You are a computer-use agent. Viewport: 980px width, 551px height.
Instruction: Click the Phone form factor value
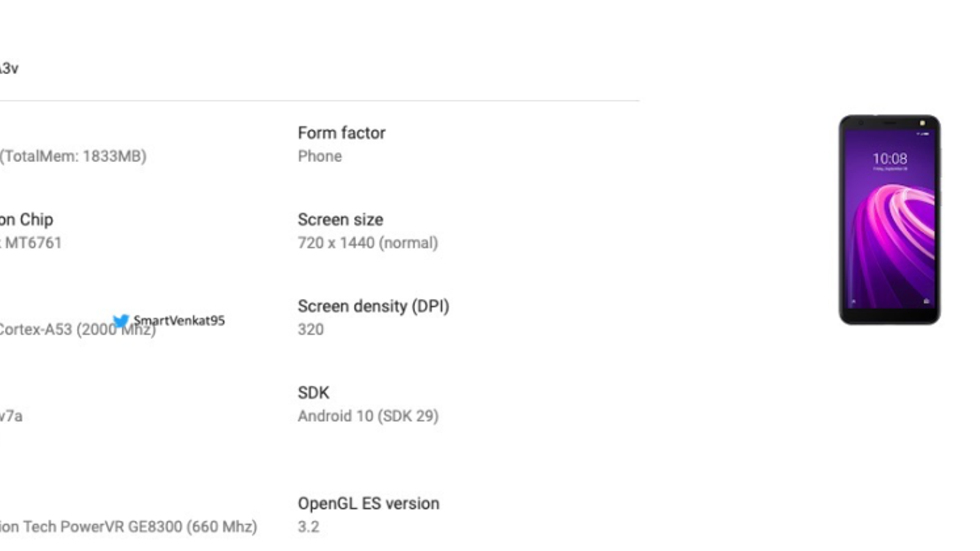click(x=320, y=156)
